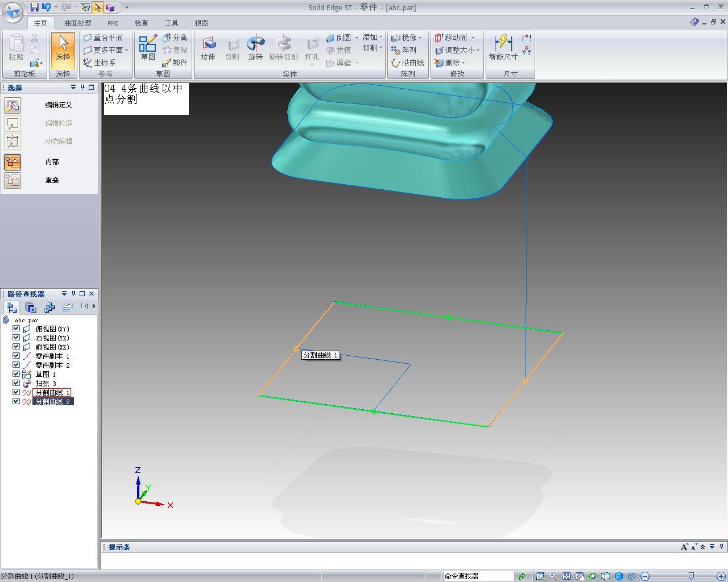Open the 倒圆 dropdown arrow
Viewport: 728px width, 582px height.
[357, 38]
